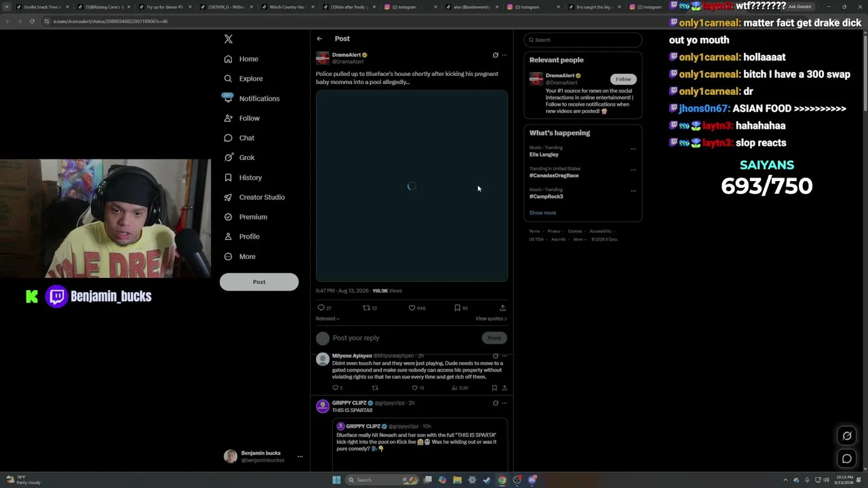The width and height of the screenshot is (868, 488).
Task: Open the #CanadasDragRace trend
Action: pos(554,176)
